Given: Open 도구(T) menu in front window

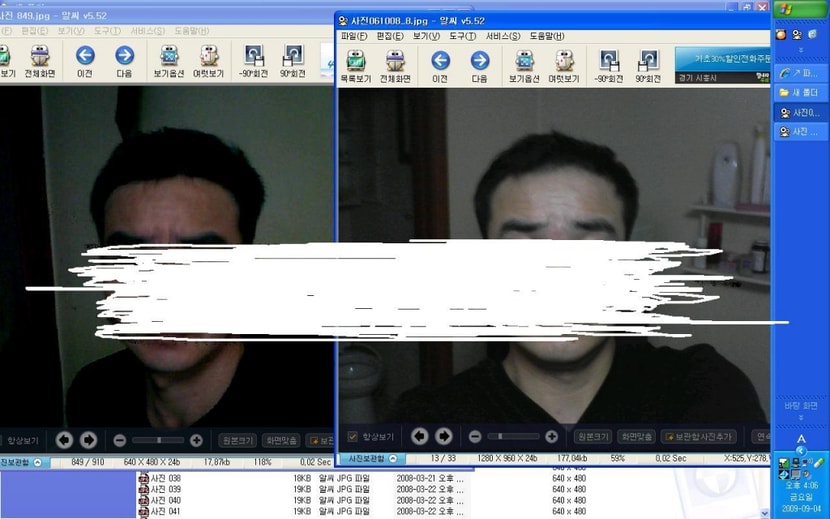Looking at the screenshot, I should (x=463, y=36).
